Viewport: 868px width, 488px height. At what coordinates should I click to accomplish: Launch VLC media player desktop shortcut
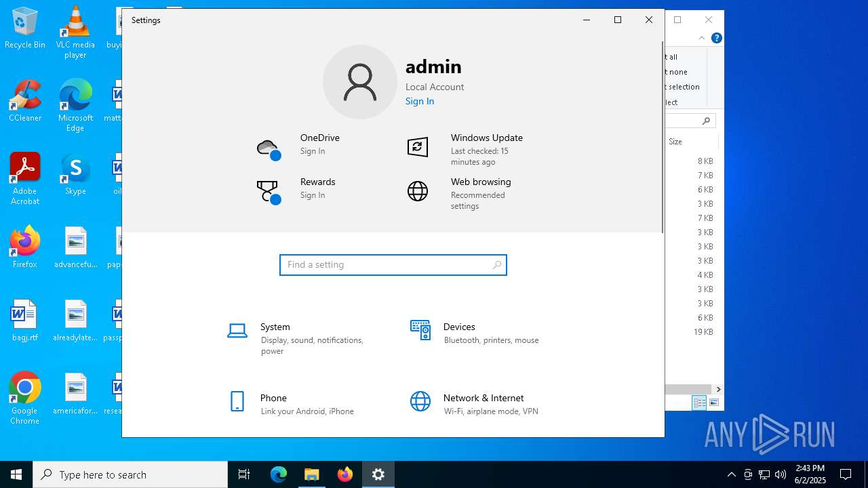click(75, 33)
